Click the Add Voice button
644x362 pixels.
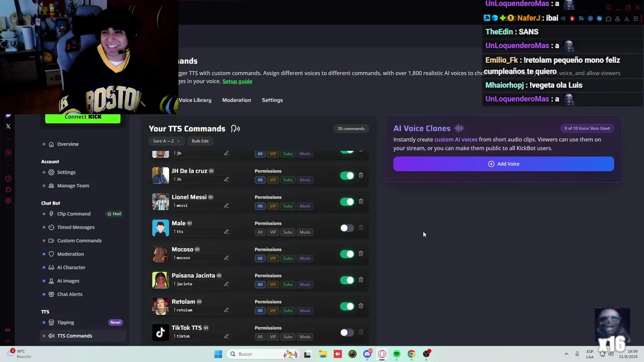click(x=504, y=164)
